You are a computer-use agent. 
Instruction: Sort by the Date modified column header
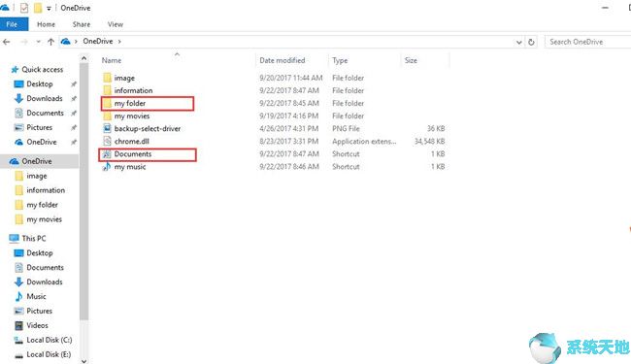282,60
